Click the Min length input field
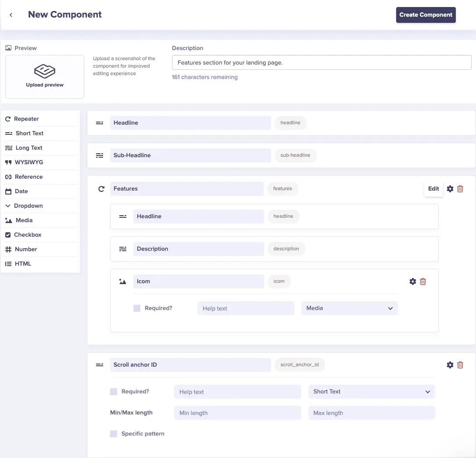 (237, 413)
